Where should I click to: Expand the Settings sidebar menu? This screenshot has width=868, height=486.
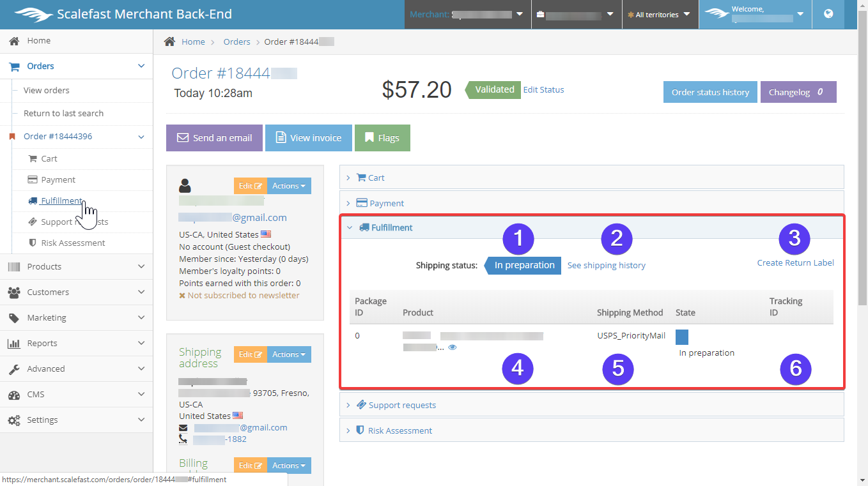tap(77, 420)
